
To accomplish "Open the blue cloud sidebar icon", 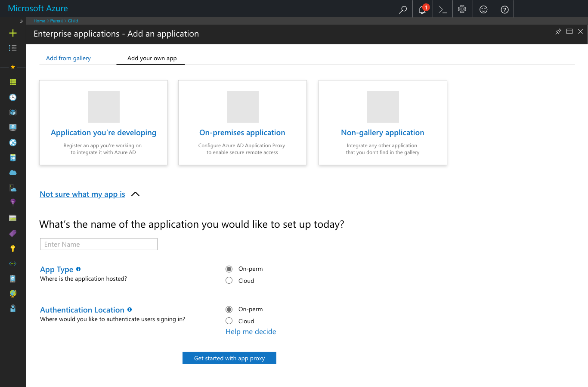I will pyautogui.click(x=13, y=173).
